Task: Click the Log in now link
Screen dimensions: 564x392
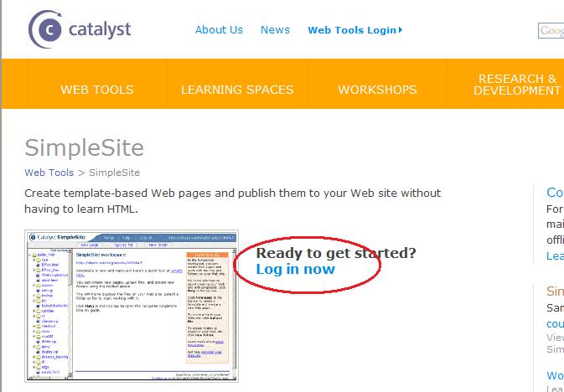Action: [295, 269]
